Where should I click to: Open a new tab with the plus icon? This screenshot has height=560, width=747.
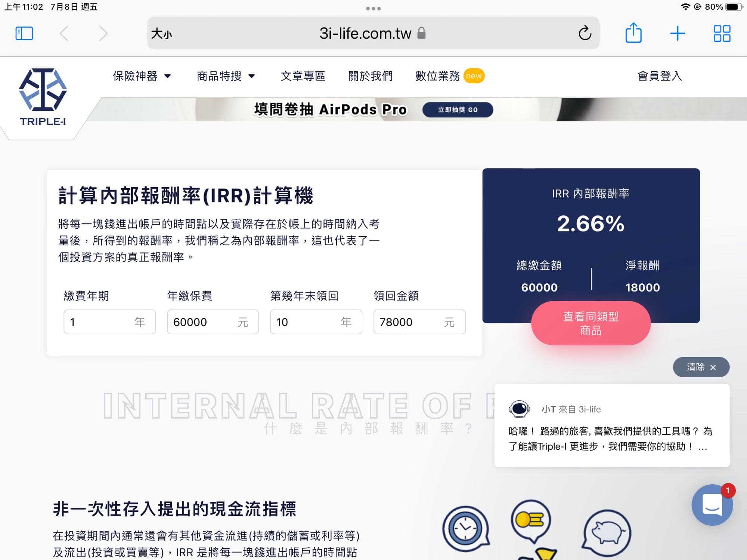(x=677, y=33)
